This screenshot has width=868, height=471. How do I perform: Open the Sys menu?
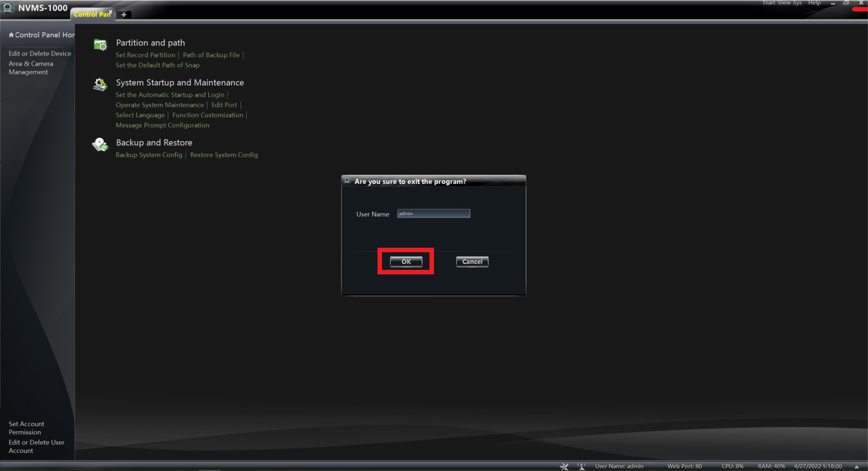click(797, 3)
